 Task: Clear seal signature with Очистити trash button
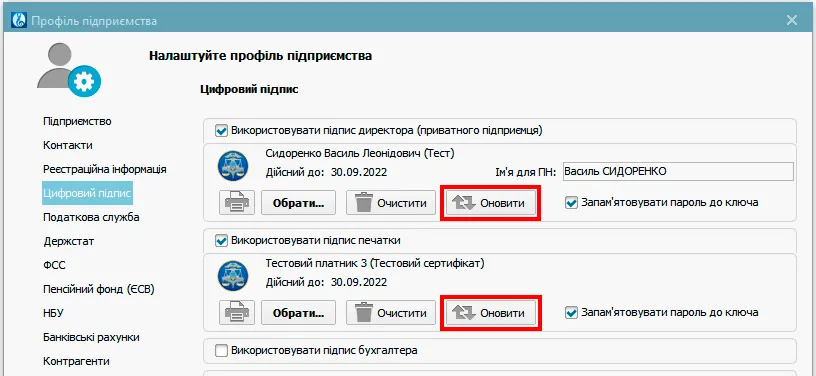[391, 313]
